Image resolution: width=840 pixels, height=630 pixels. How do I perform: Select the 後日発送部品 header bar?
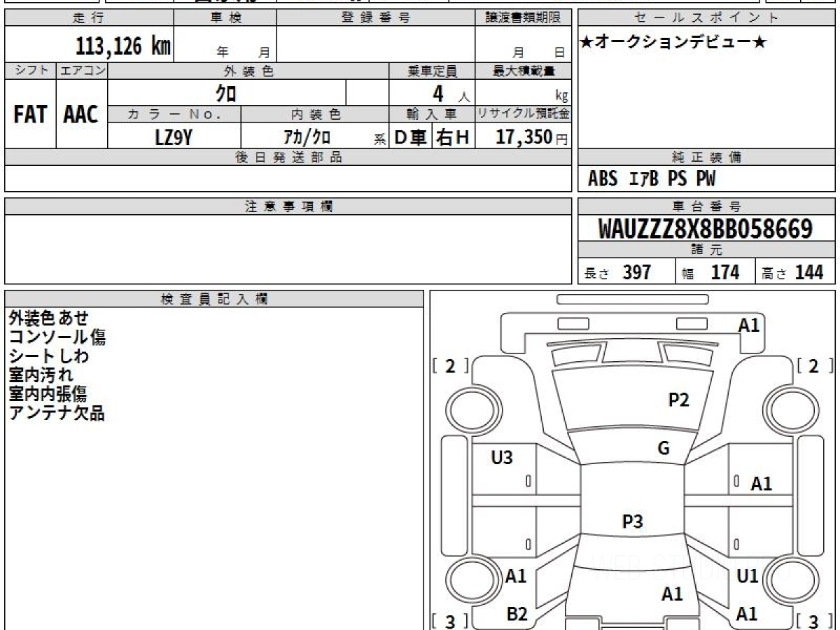288,157
